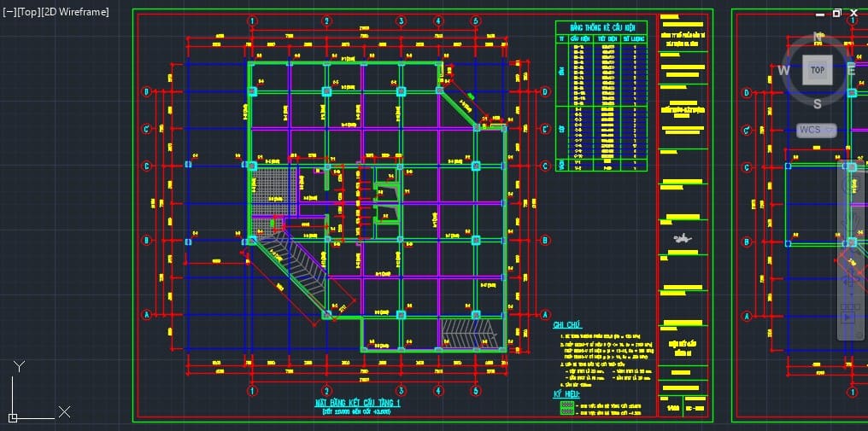Click the N compass letter on ViewCube
This screenshot has height=431, width=868.
818,37
